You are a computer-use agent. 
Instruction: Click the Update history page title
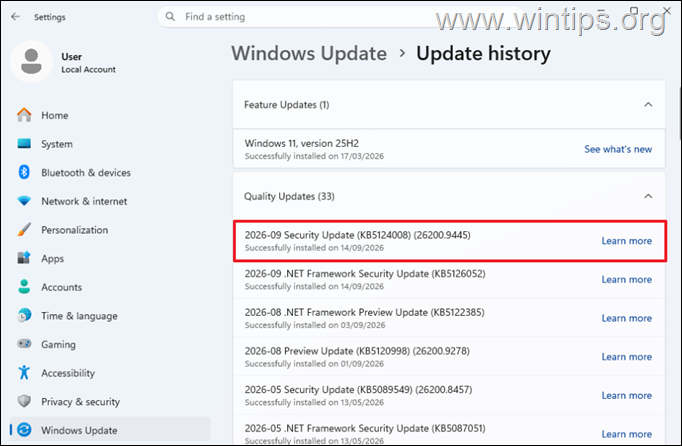click(483, 54)
